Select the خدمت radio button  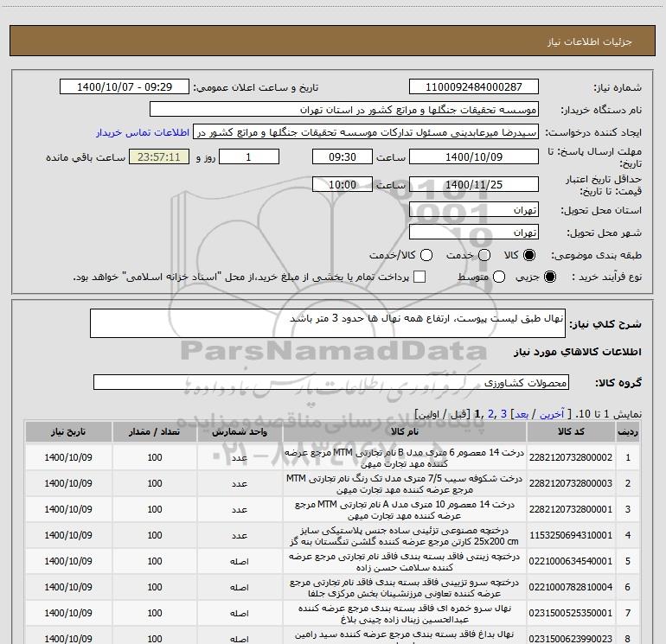pyautogui.click(x=484, y=255)
